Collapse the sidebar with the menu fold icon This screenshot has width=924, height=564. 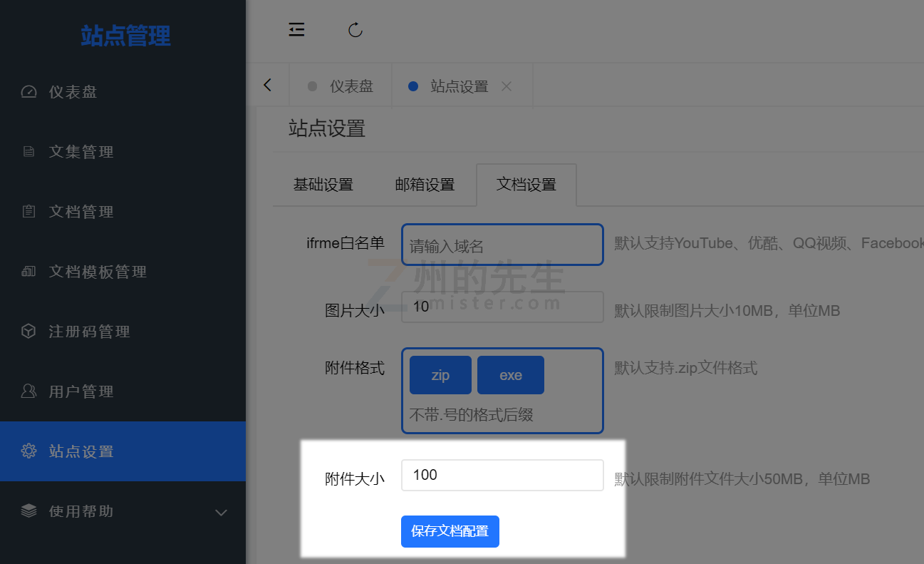coord(296,29)
